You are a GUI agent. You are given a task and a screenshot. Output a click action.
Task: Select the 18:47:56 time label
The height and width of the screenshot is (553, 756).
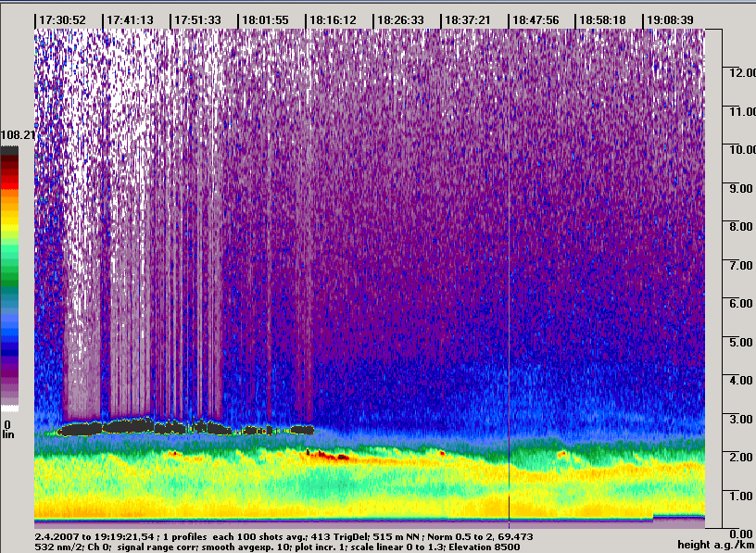535,20
